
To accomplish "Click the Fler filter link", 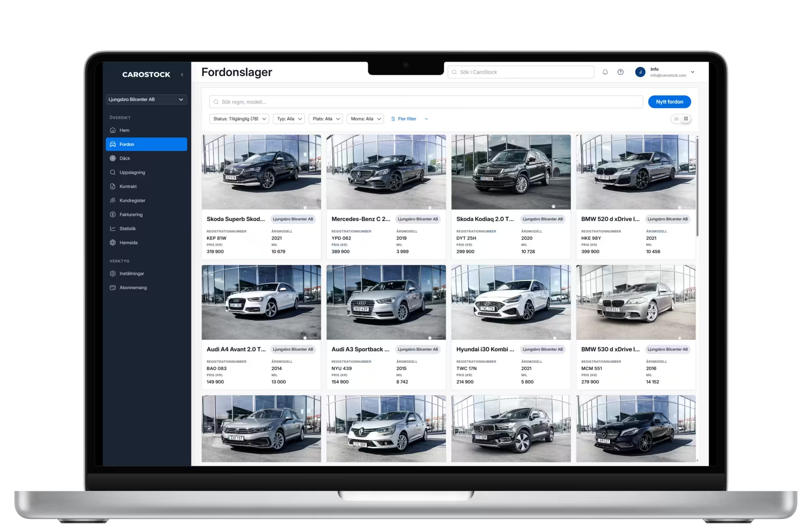I will [407, 119].
